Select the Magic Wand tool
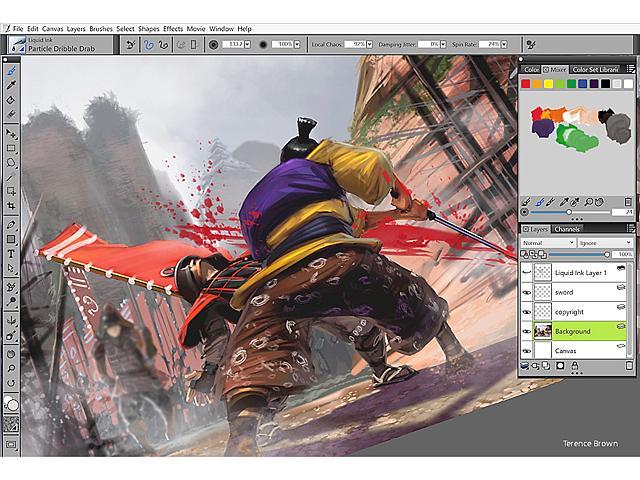Viewport: 640px width, 480px height. (x=11, y=177)
